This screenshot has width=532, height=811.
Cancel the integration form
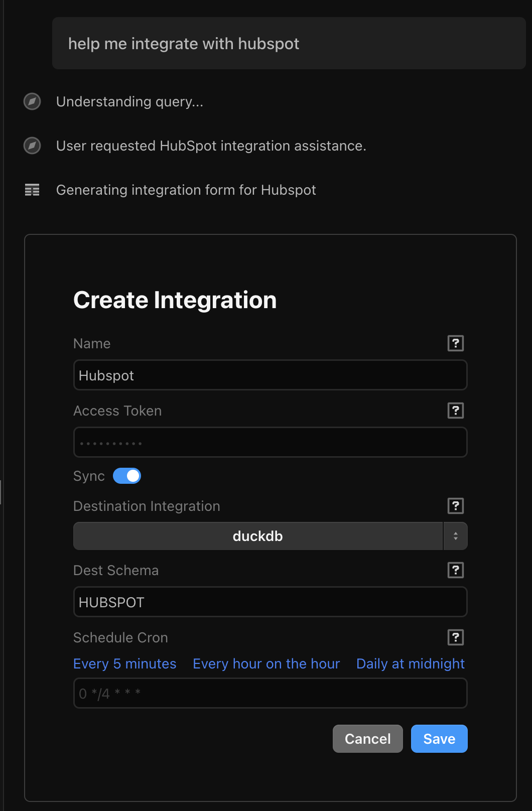(367, 739)
